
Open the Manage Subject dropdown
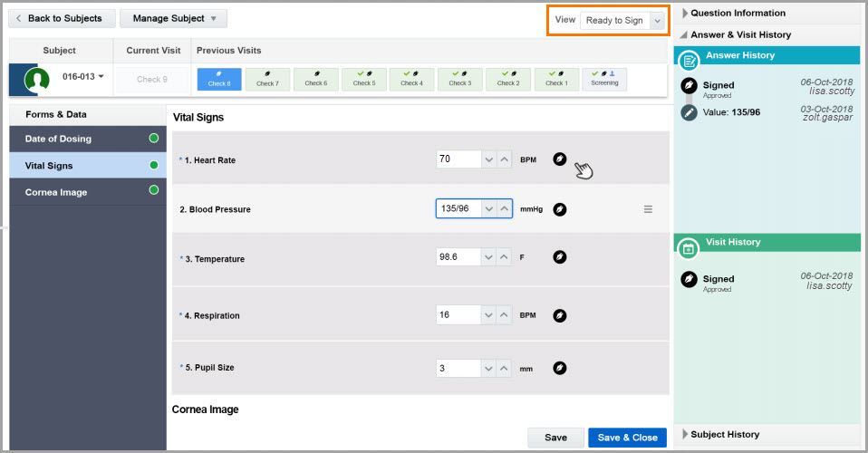pyautogui.click(x=173, y=18)
